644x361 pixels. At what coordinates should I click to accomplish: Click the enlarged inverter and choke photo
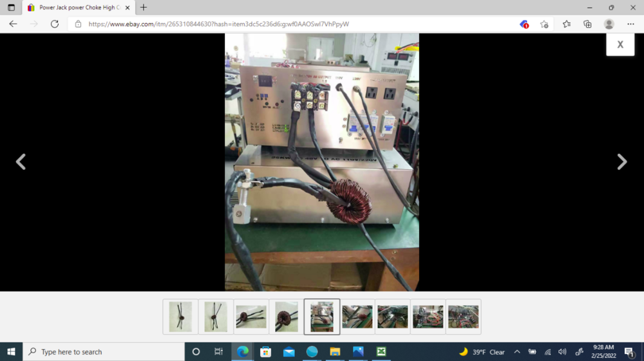coord(322,162)
